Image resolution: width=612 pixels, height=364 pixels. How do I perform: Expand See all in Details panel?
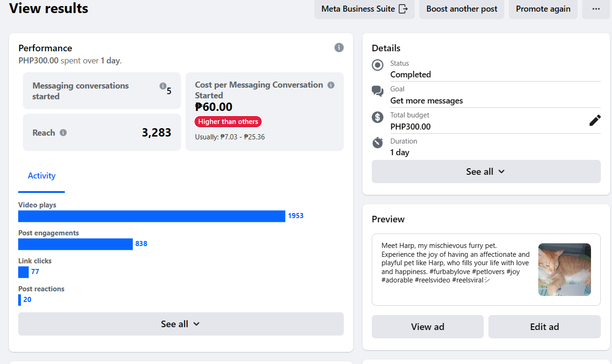[x=486, y=172]
